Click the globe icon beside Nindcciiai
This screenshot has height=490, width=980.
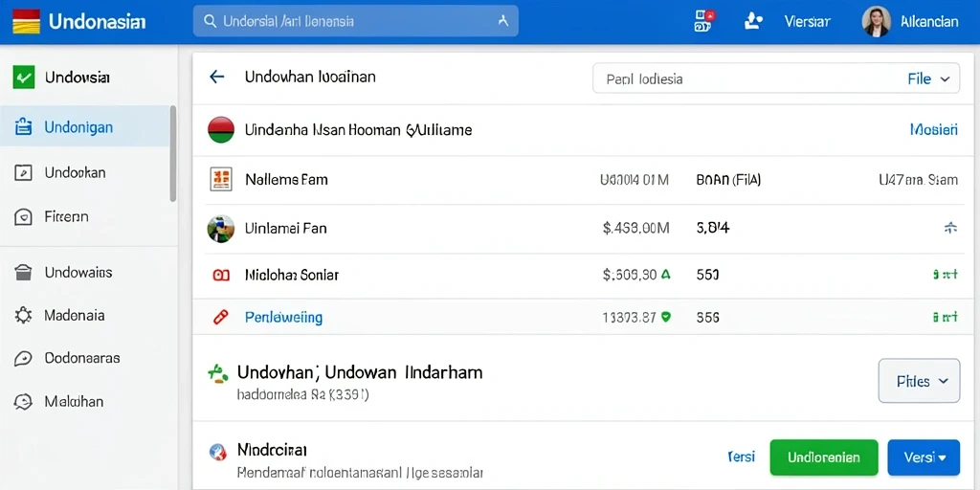[218, 452]
